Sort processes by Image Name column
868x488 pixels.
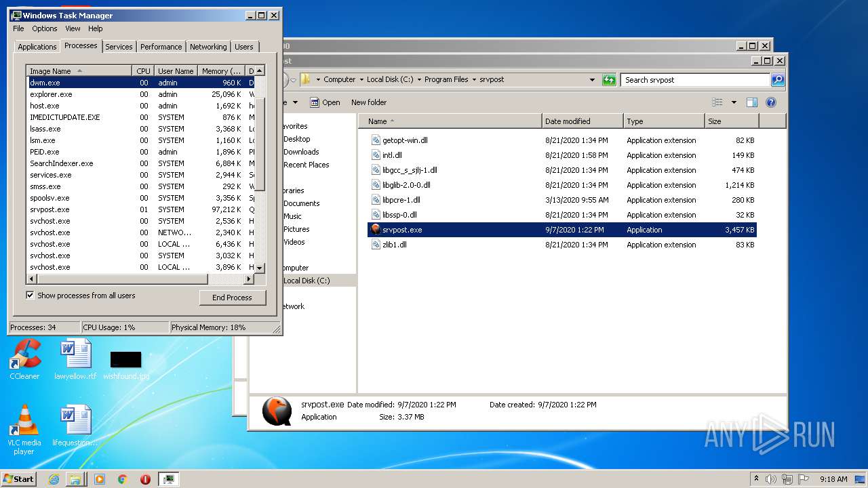[79, 70]
